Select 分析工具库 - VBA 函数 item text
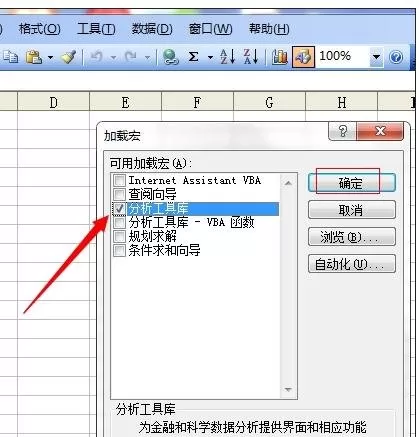 192,222
